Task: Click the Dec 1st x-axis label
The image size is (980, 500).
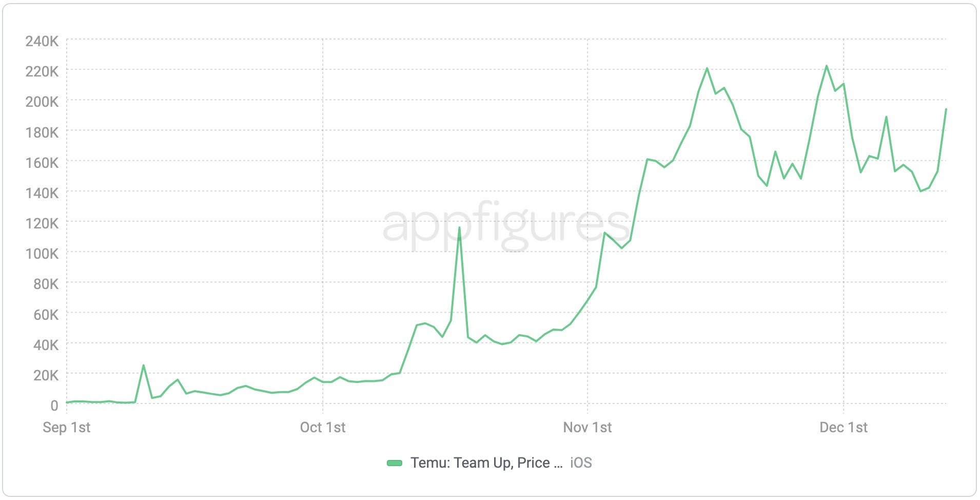Action: pos(844,428)
